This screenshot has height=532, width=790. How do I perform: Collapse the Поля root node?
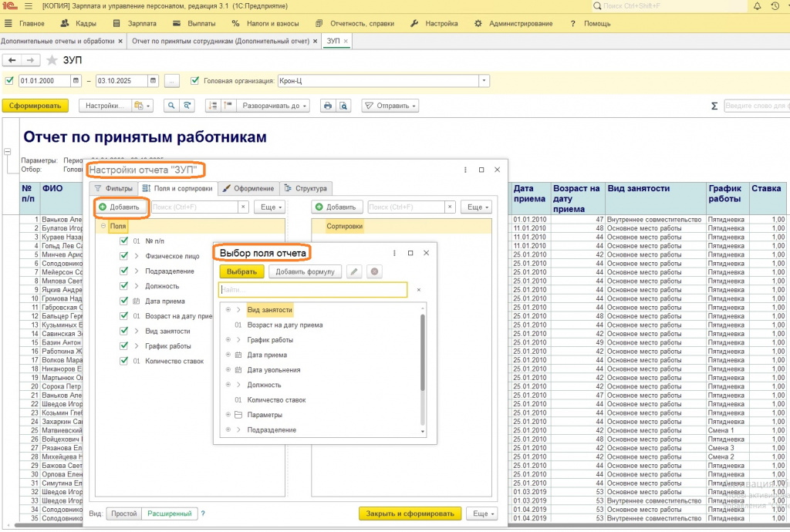[103, 226]
